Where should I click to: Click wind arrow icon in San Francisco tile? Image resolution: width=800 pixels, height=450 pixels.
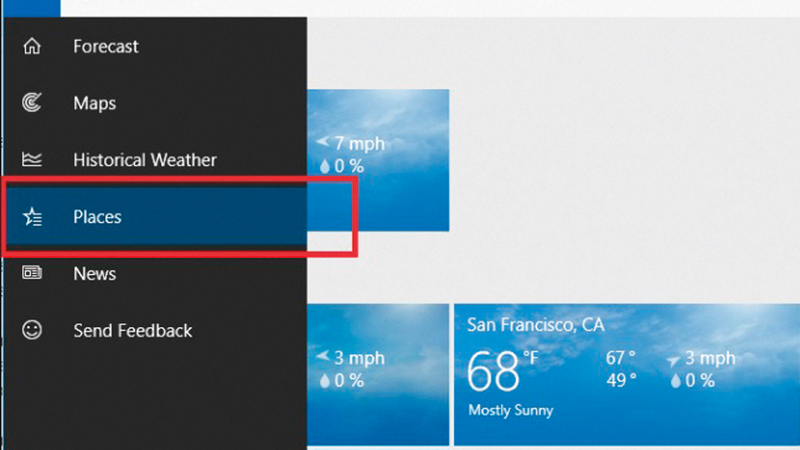tap(675, 359)
